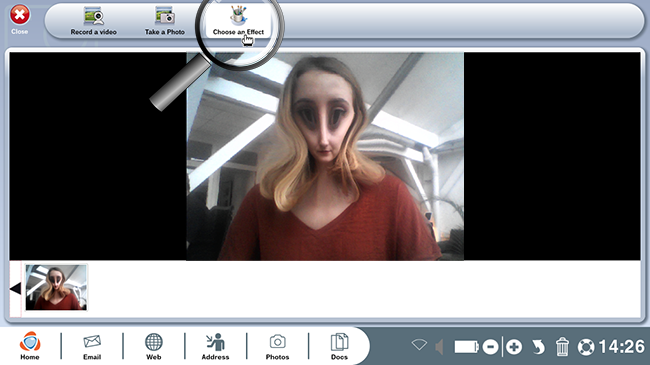Click the Record a video icon
The height and width of the screenshot is (365, 650).
click(94, 16)
